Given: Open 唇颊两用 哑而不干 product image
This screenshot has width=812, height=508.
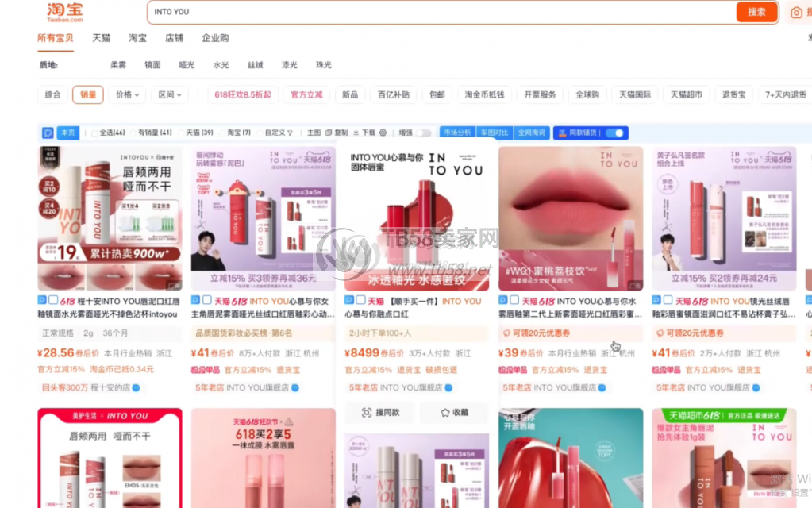Looking at the screenshot, I should 110,218.
